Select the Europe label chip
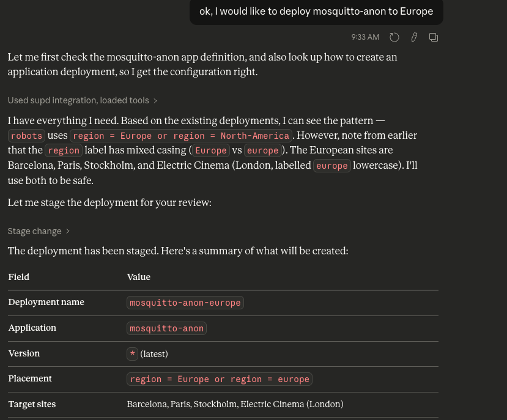The image size is (507, 420). click(210, 150)
